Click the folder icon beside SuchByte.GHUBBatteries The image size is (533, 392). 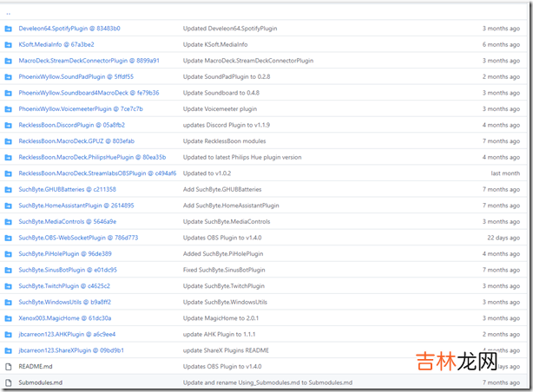[x=9, y=189]
